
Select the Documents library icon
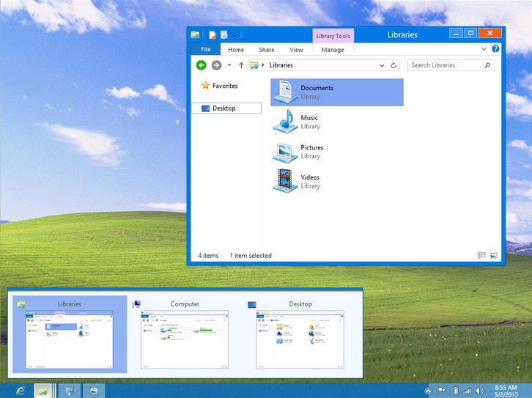point(285,92)
